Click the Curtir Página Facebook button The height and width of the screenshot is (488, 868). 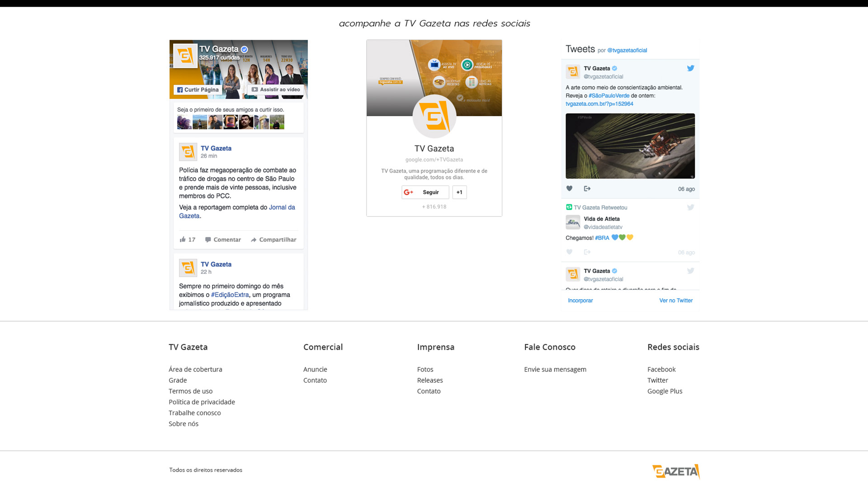198,89
